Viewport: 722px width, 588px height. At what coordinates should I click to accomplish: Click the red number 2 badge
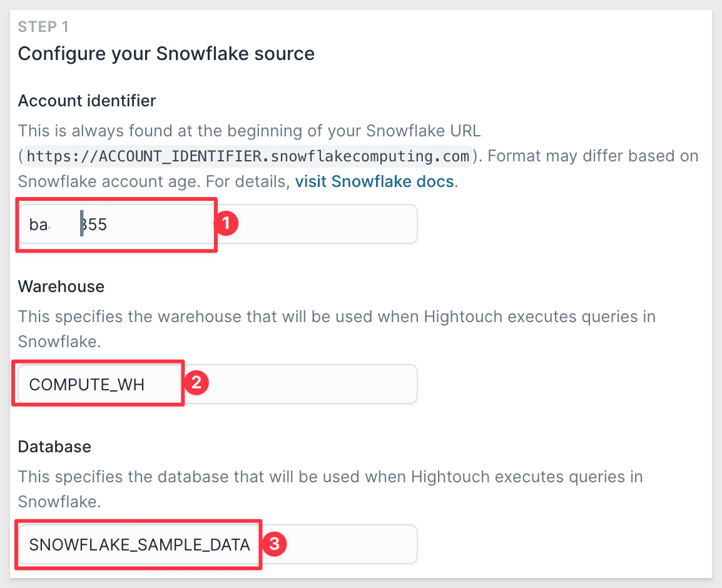[195, 383]
